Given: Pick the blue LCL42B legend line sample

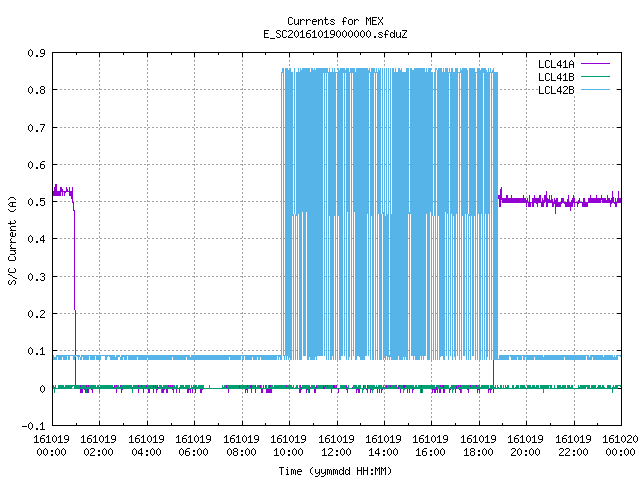Looking at the screenshot, I should 595,89.
